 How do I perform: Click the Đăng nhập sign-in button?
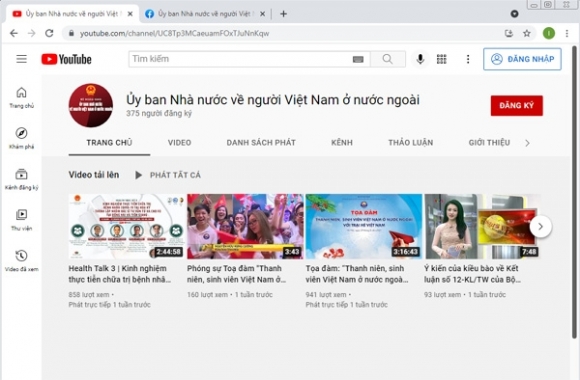[522, 59]
